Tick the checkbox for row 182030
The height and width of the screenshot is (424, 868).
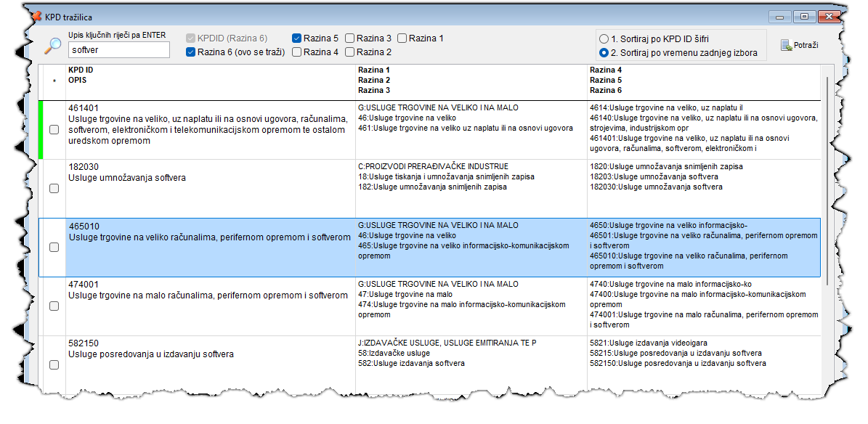(x=54, y=189)
